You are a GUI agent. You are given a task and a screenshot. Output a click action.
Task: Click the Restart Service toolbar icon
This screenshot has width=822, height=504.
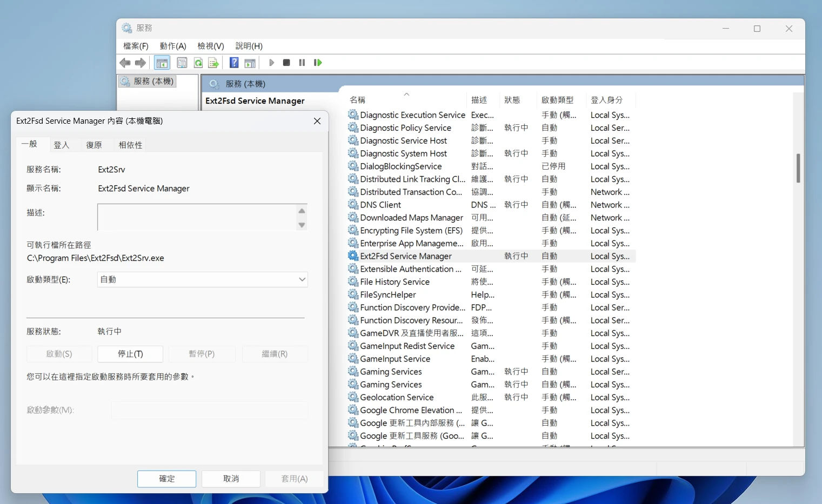click(x=318, y=63)
